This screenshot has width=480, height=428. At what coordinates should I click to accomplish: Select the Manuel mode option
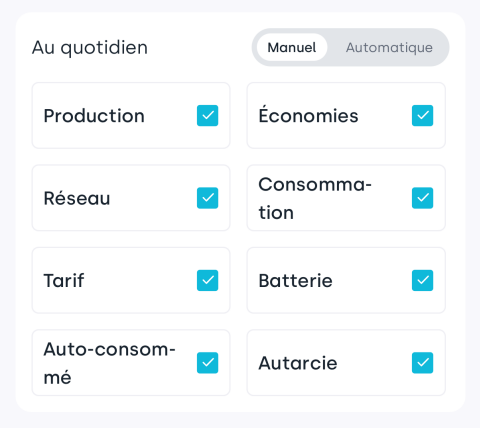coord(292,47)
